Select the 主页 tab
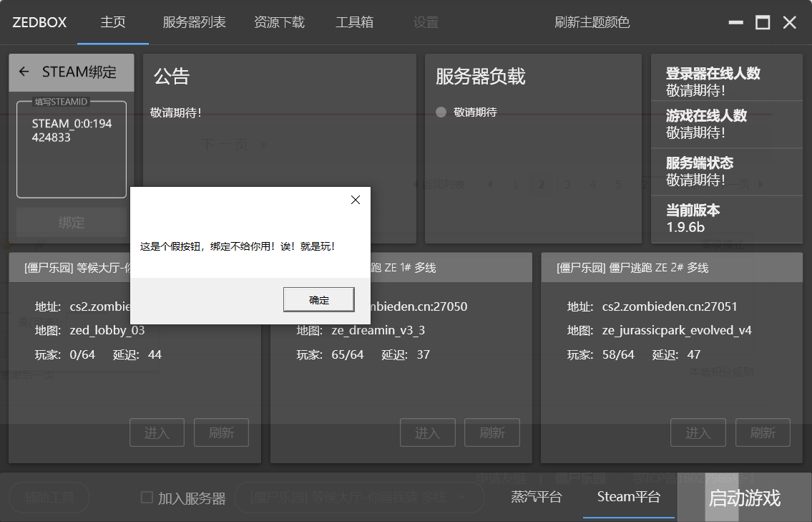The image size is (812, 522). [113, 23]
